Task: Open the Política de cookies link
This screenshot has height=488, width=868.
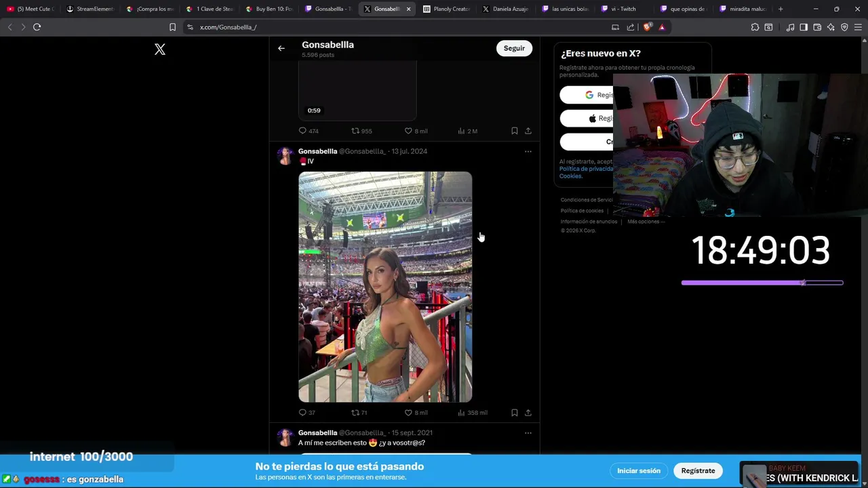Action: (582, 211)
